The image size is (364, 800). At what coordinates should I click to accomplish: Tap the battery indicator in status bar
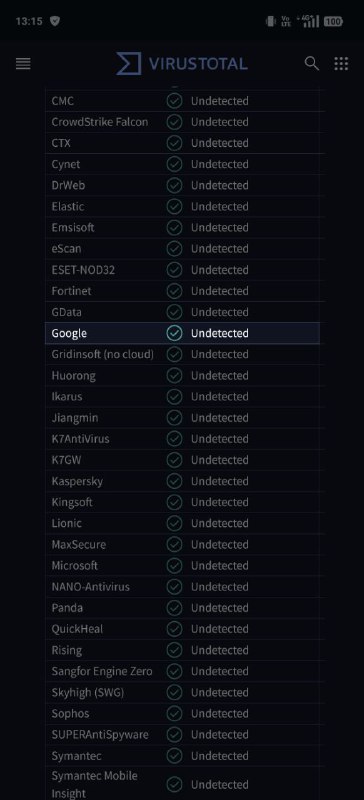coord(333,21)
